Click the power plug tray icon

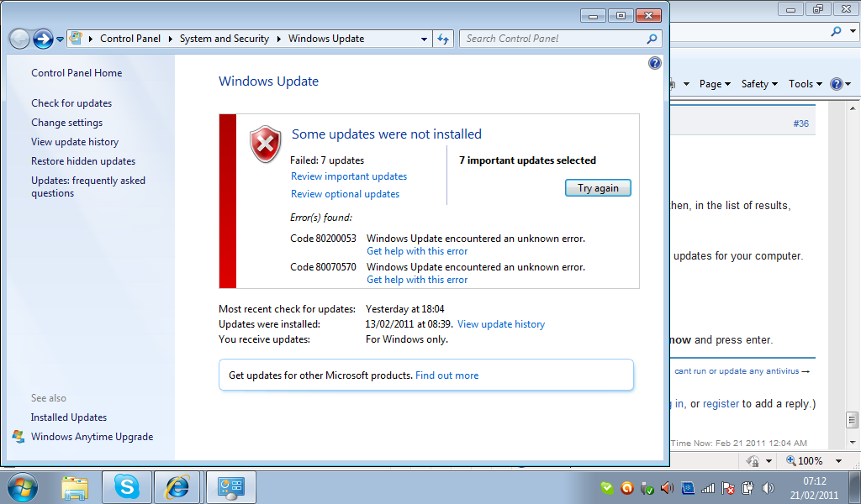pyautogui.click(x=747, y=487)
